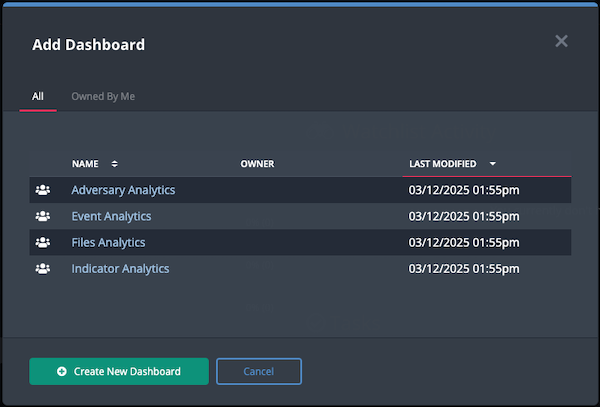Click the LAST MODIFIED column header
Image resolution: width=600 pixels, height=407 pixels.
[443, 164]
